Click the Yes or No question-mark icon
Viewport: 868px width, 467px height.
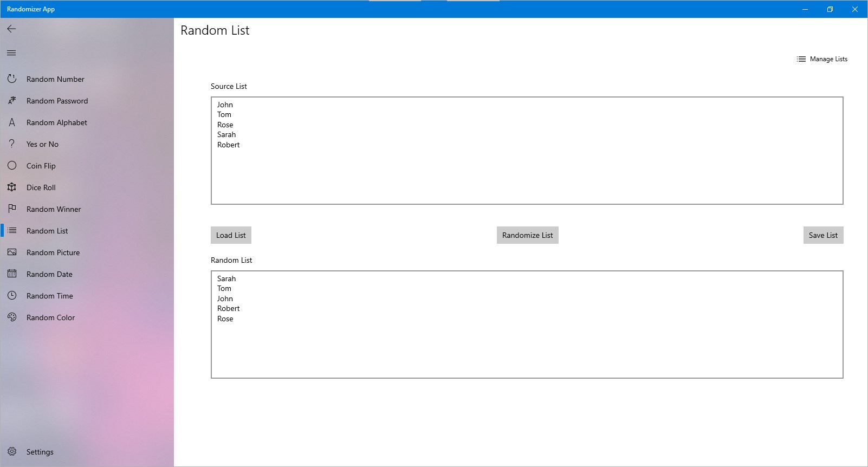[x=12, y=144]
